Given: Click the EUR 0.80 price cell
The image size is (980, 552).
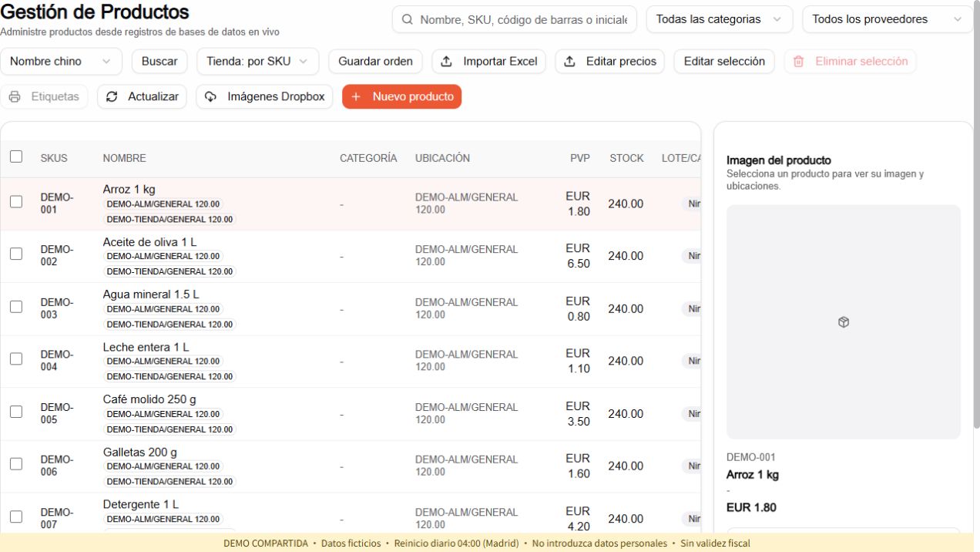Looking at the screenshot, I should coord(579,308).
